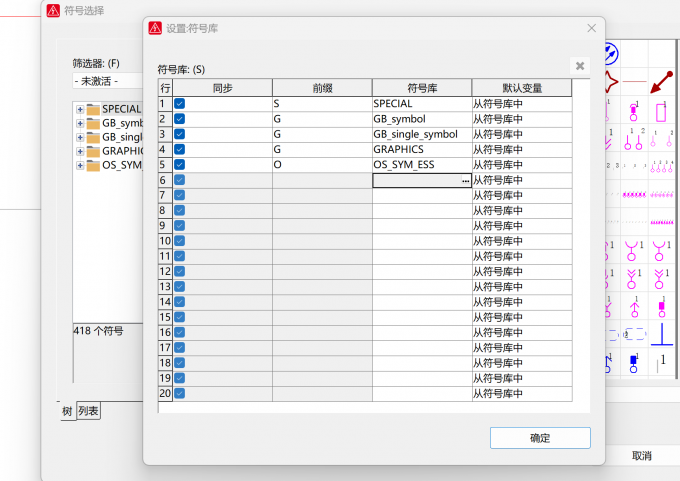Expand the OS_SYM tree node

[80, 166]
